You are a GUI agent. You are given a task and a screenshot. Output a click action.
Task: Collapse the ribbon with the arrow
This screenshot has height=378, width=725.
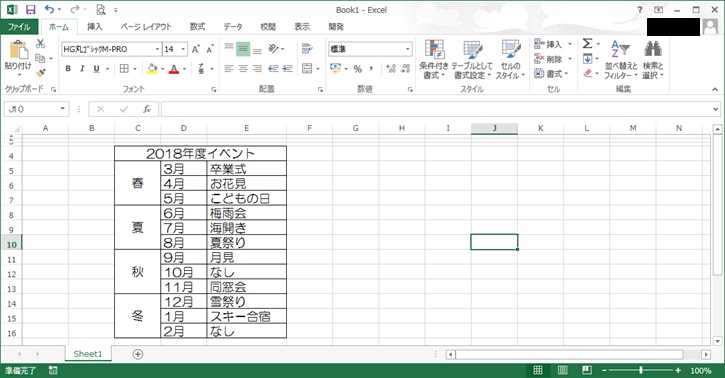pyautogui.click(x=715, y=90)
